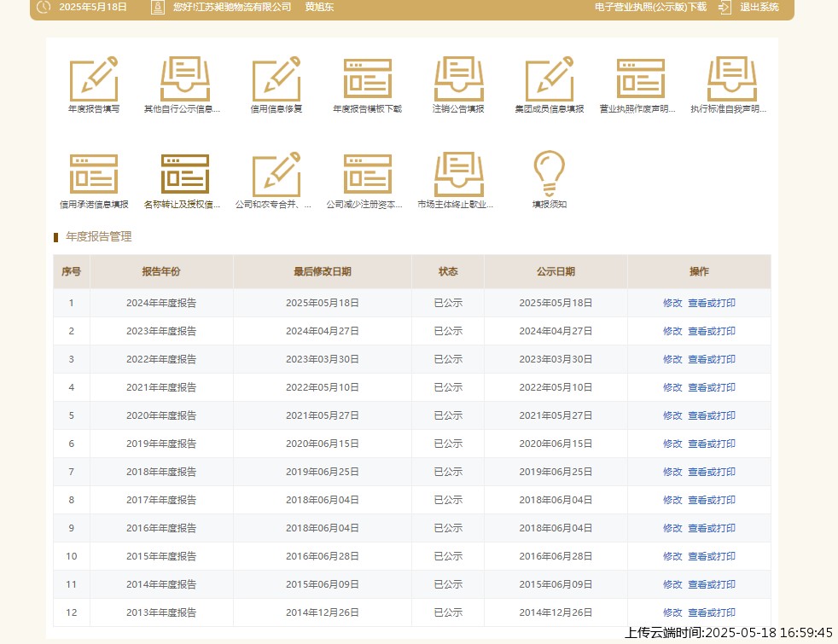Click 2025年5月18日 date in header
Image resolution: width=838 pixels, height=644 pixels.
93,7
